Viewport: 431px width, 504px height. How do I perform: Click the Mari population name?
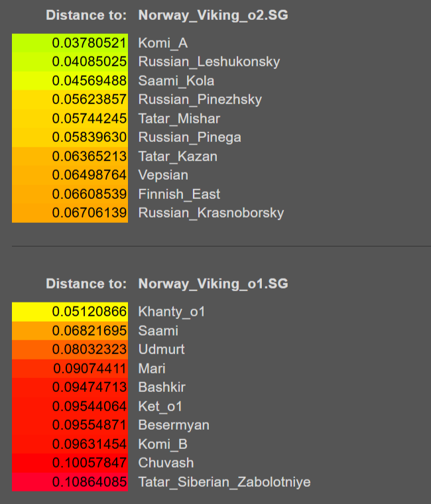click(x=152, y=368)
